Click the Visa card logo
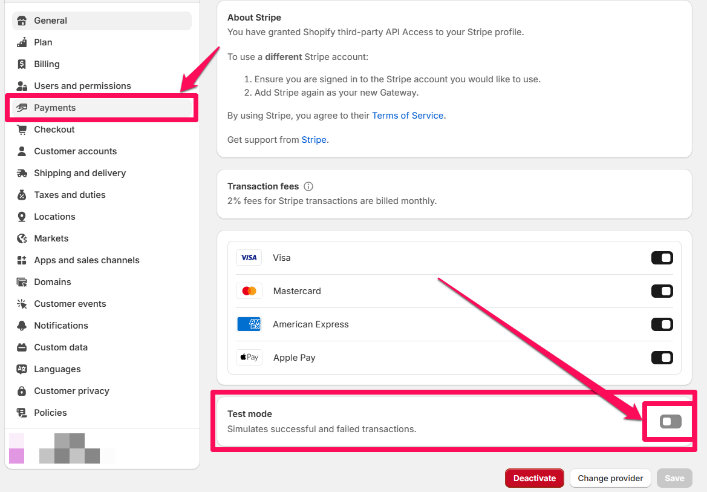This screenshot has height=492, width=707. click(249, 257)
